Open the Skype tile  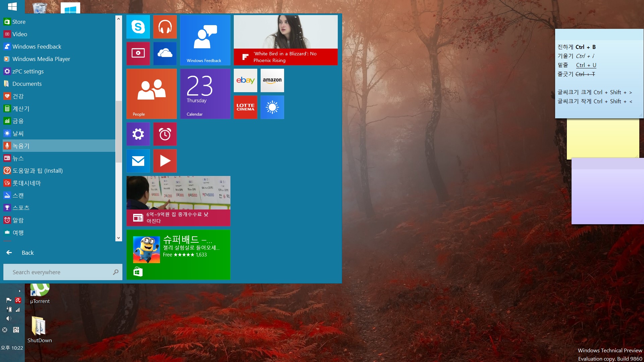tap(138, 27)
